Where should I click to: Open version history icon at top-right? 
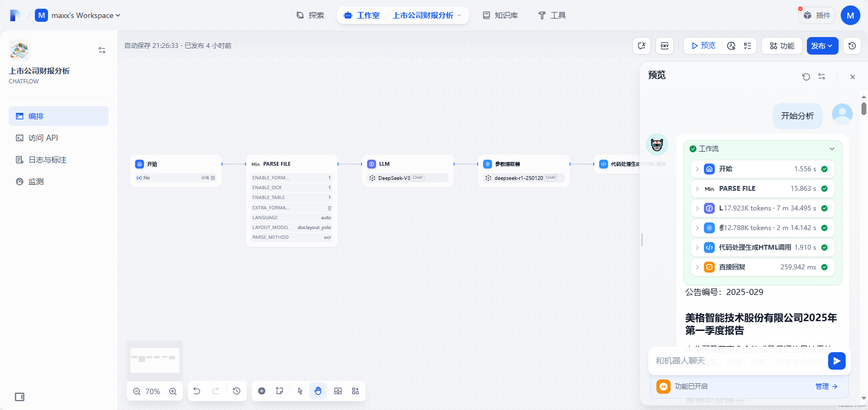[852, 46]
